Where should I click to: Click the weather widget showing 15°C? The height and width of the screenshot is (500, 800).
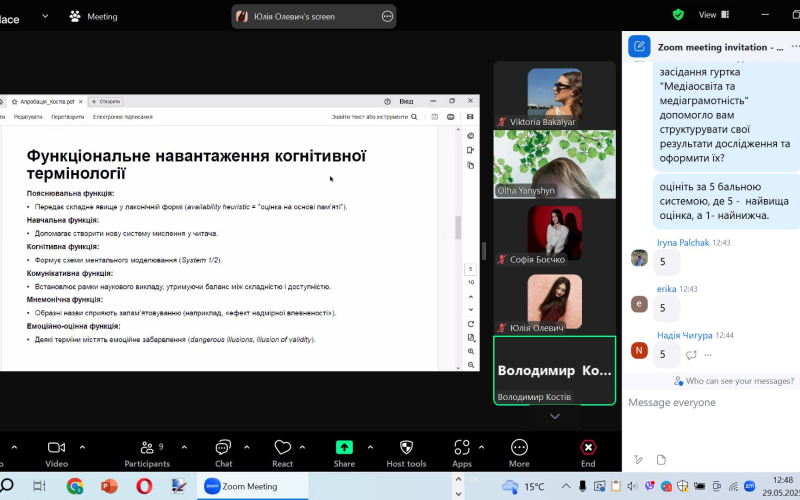523,486
